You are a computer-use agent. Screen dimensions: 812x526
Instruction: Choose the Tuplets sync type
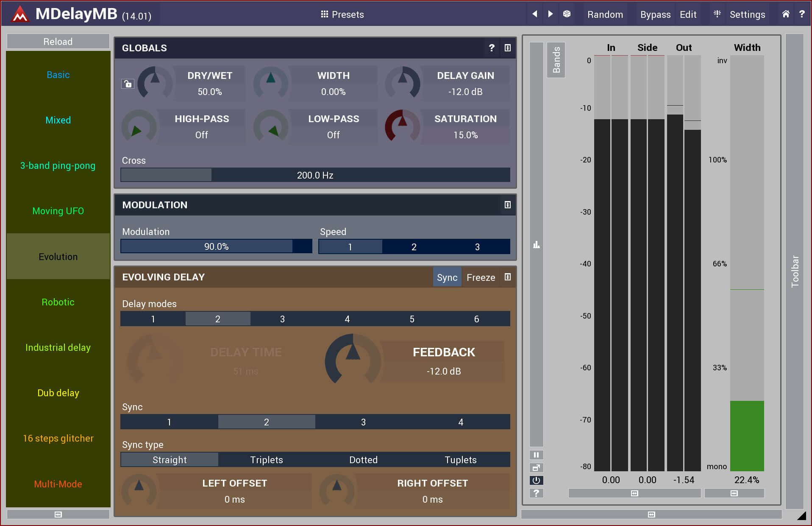[x=461, y=460]
